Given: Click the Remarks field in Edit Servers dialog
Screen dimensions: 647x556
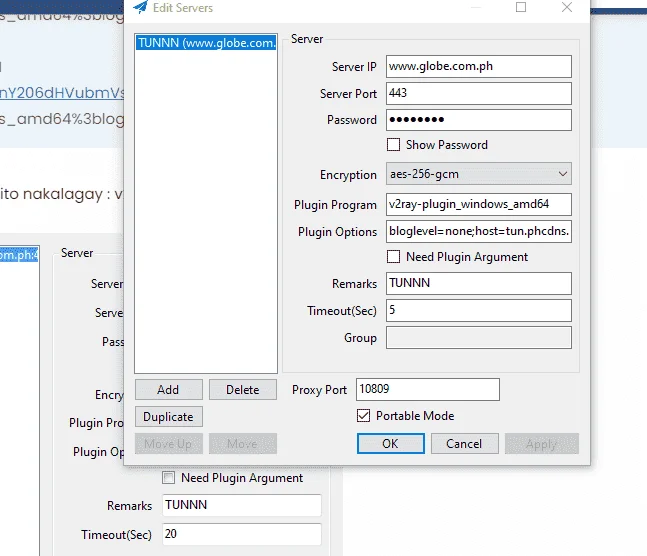Looking at the screenshot, I should coord(479,283).
